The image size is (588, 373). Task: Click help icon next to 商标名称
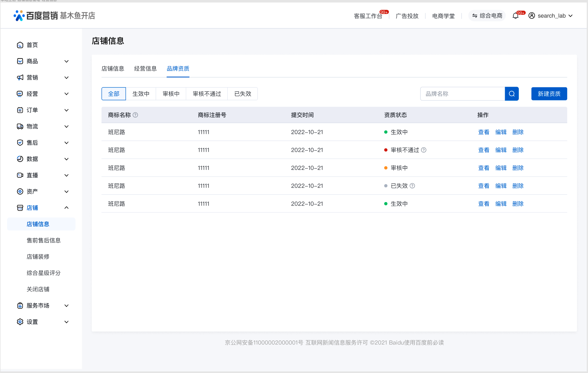click(135, 115)
